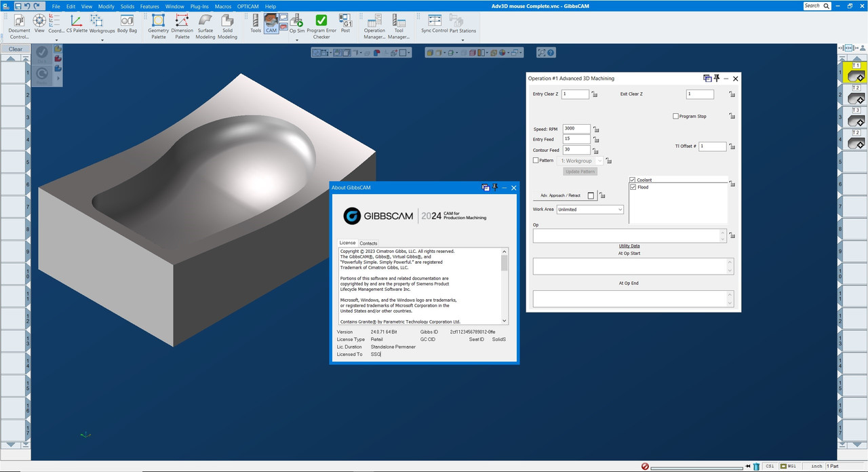Expand the Op Sim dropdown arrow

[x=297, y=40]
